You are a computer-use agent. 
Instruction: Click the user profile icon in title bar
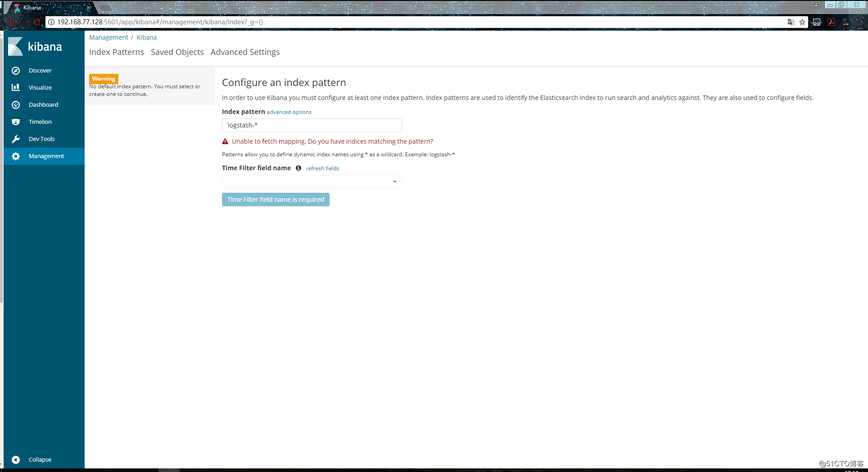coord(816,5)
